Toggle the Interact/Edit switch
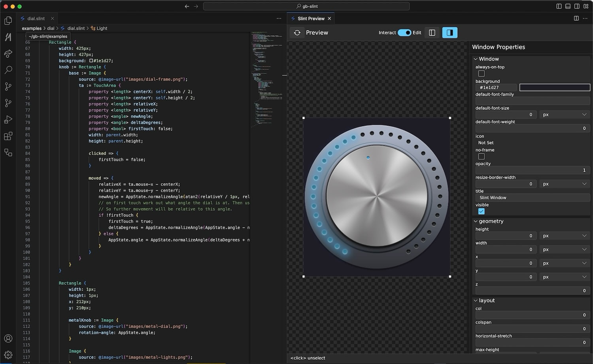 [x=404, y=33]
